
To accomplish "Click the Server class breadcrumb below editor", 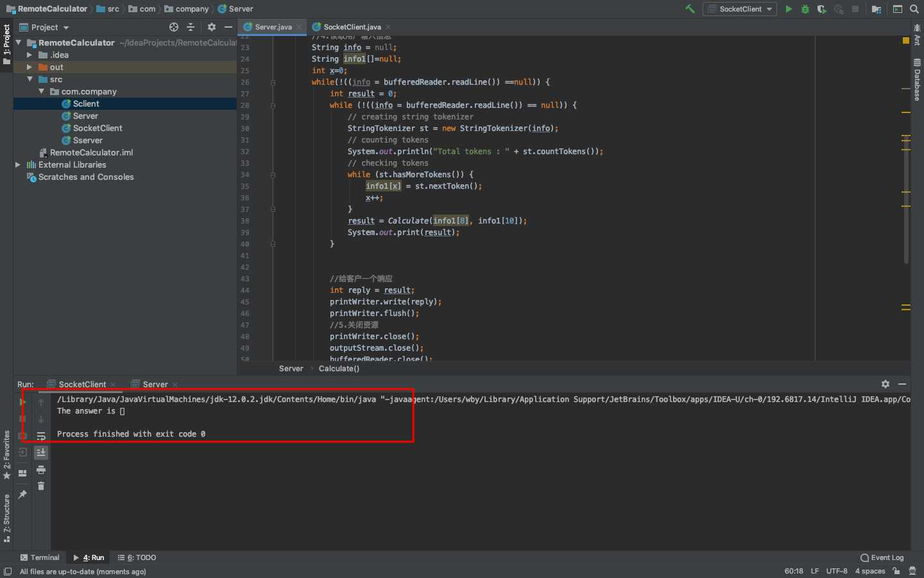I will click(x=291, y=369).
